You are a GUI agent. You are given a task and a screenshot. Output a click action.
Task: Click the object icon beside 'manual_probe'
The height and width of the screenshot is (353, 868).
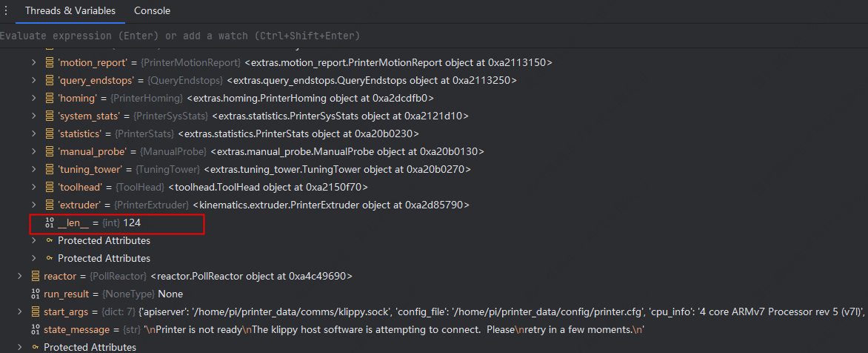(50, 151)
